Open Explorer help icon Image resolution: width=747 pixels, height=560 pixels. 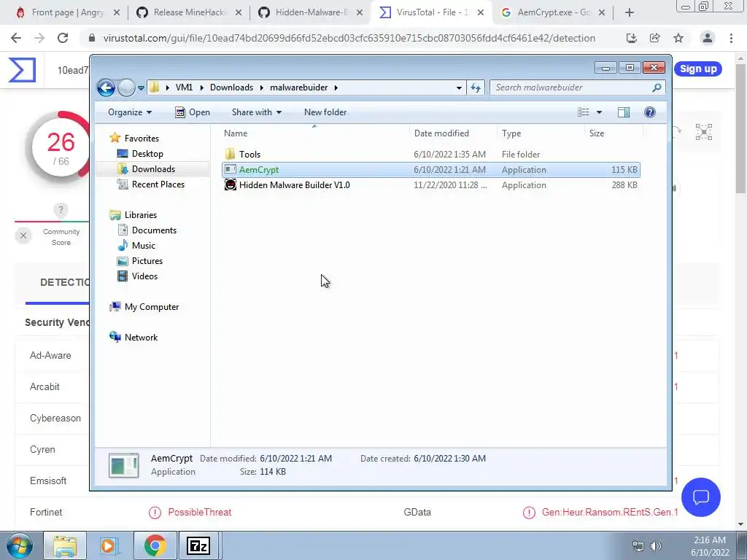point(650,112)
